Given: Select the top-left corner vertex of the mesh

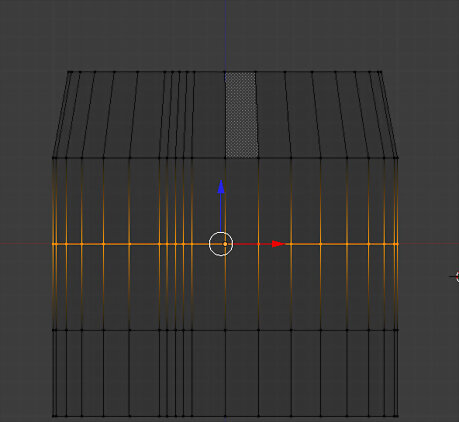Looking at the screenshot, I should point(68,71).
